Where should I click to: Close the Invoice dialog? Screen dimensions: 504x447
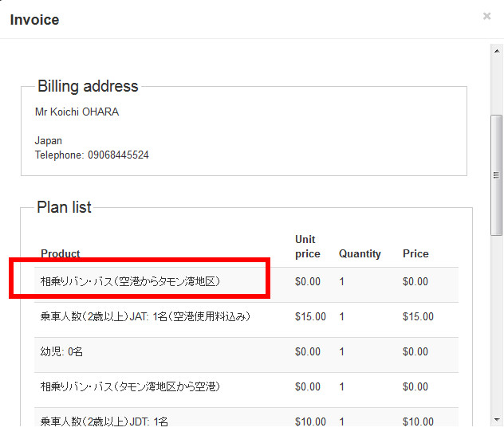point(486,16)
